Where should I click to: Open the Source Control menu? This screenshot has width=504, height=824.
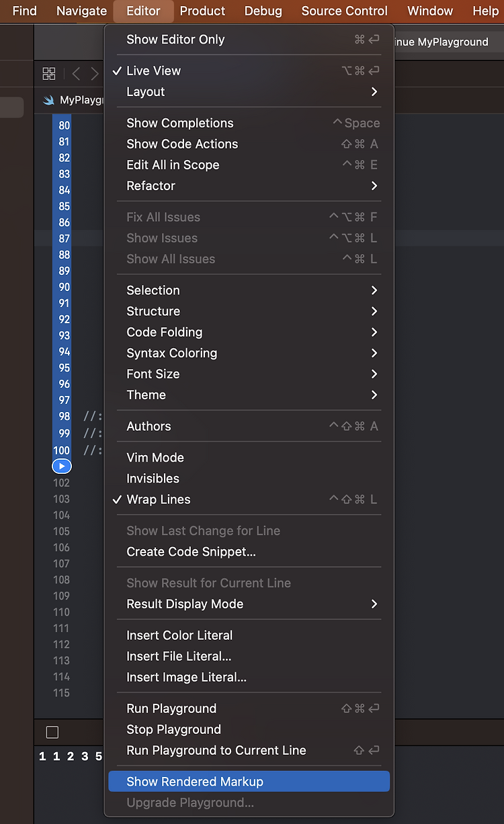tap(344, 11)
